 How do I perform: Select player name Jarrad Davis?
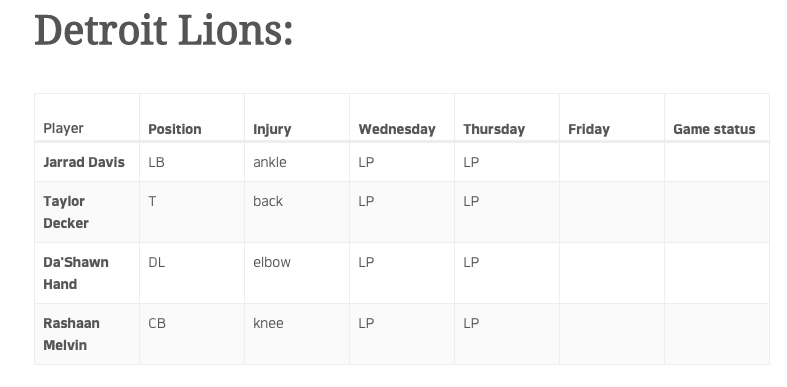tap(84, 162)
